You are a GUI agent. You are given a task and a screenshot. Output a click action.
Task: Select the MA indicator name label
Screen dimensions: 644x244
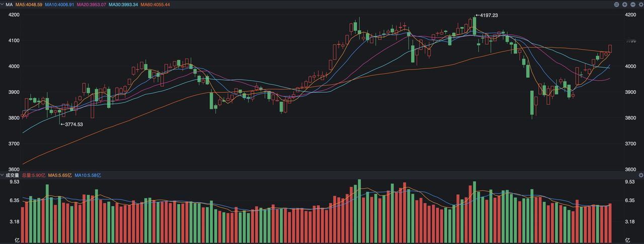[9, 4]
